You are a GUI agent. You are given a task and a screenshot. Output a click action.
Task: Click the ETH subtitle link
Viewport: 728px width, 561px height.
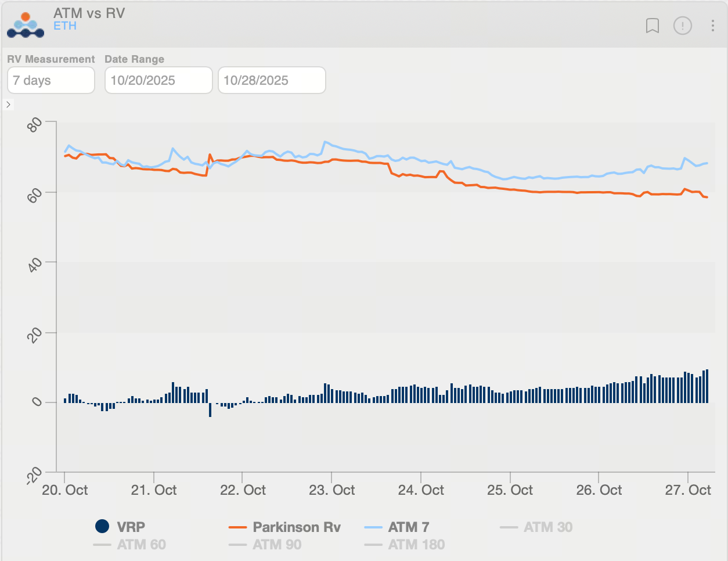(x=65, y=26)
